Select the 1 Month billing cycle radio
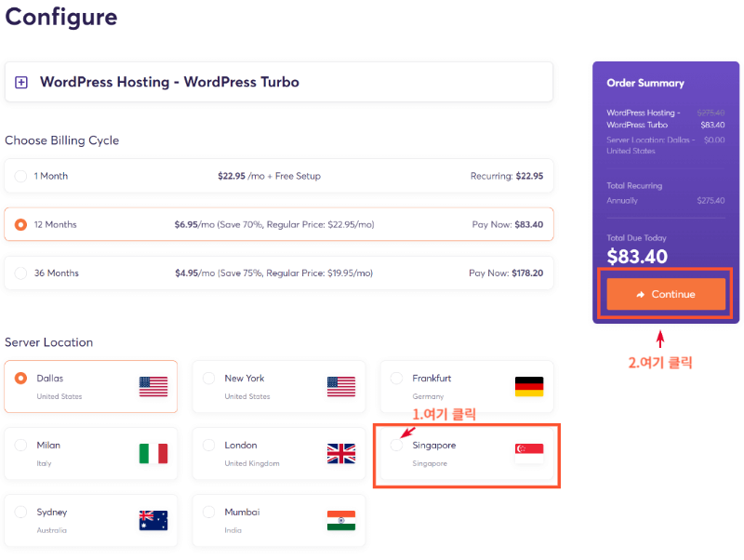This screenshot has width=744, height=560. click(20, 176)
